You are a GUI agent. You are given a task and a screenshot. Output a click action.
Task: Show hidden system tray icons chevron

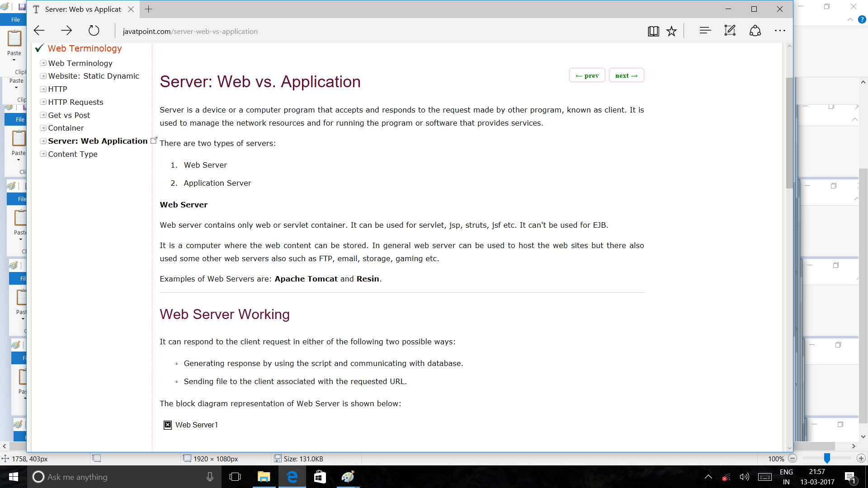708,477
